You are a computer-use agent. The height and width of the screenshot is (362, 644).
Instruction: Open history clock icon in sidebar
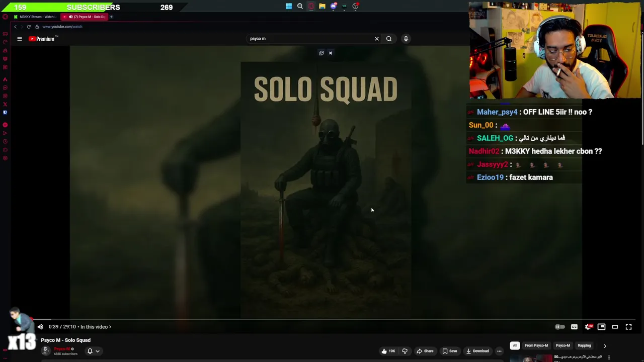click(5, 142)
